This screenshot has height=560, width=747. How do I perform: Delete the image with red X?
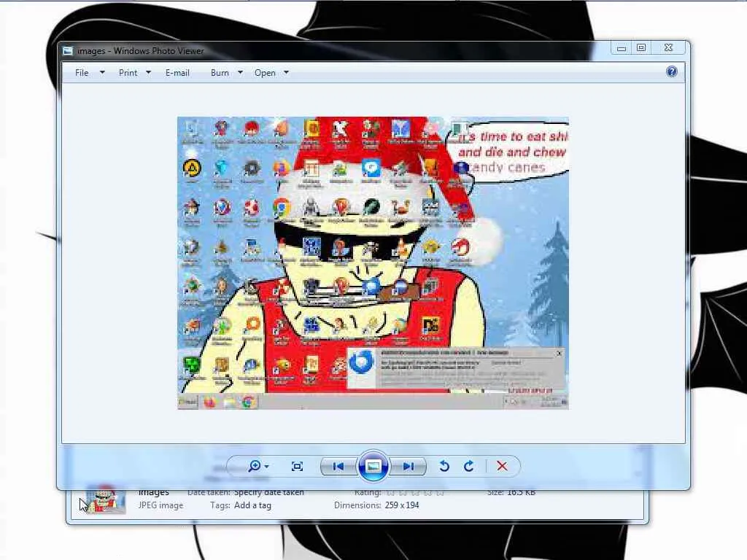click(x=502, y=466)
